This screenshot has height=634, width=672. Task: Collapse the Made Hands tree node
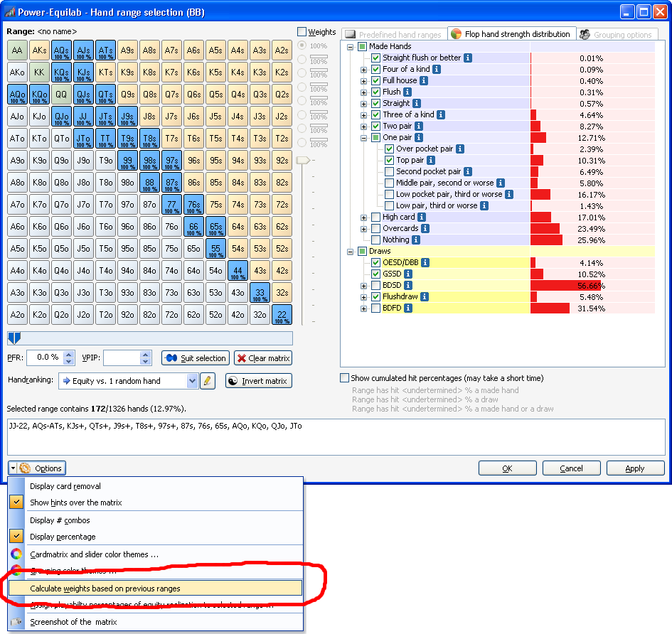pos(350,47)
